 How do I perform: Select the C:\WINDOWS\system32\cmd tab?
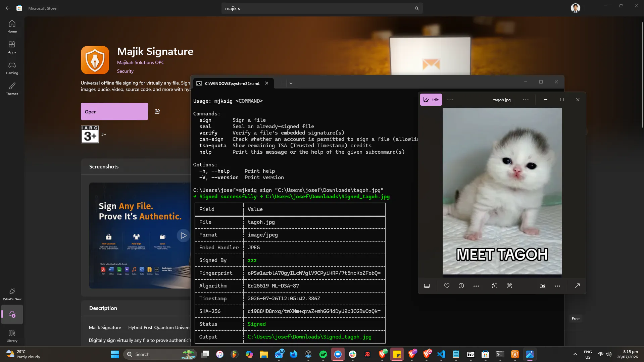coord(233,83)
